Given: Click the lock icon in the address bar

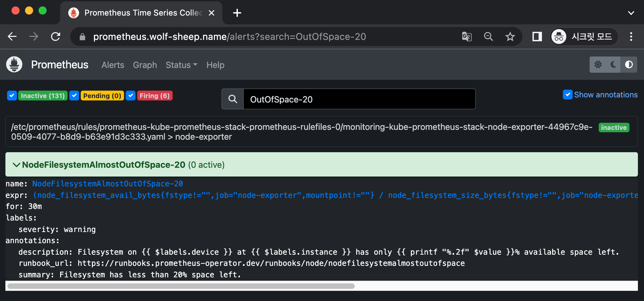Looking at the screenshot, I should [x=82, y=37].
